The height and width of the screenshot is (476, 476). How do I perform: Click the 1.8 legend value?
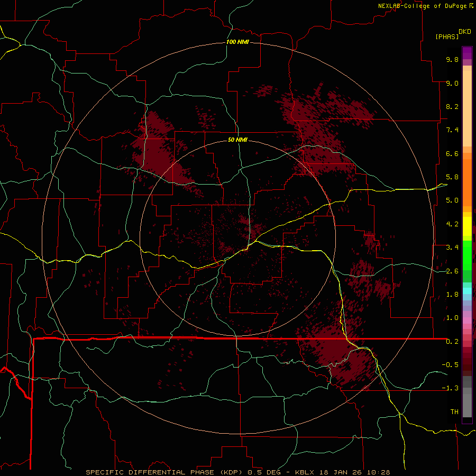click(452, 295)
